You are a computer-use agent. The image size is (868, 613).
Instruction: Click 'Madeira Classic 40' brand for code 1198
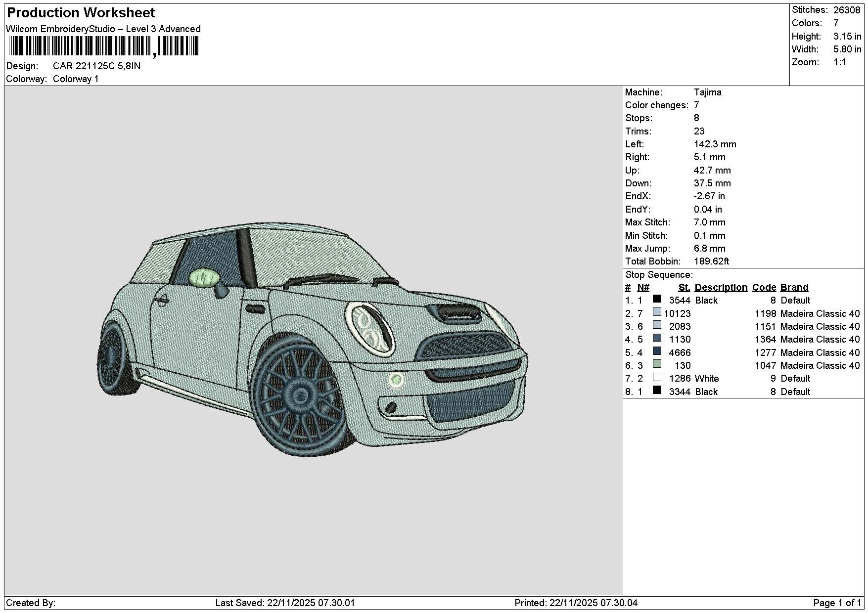pos(820,314)
